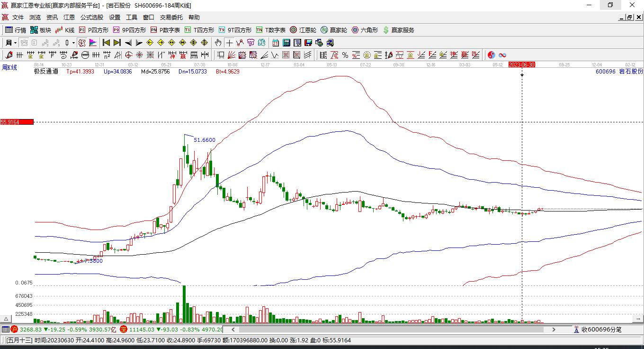The width and height of the screenshot is (644, 349).
Task: Open the P四方形 tool
Action: click(x=94, y=30)
